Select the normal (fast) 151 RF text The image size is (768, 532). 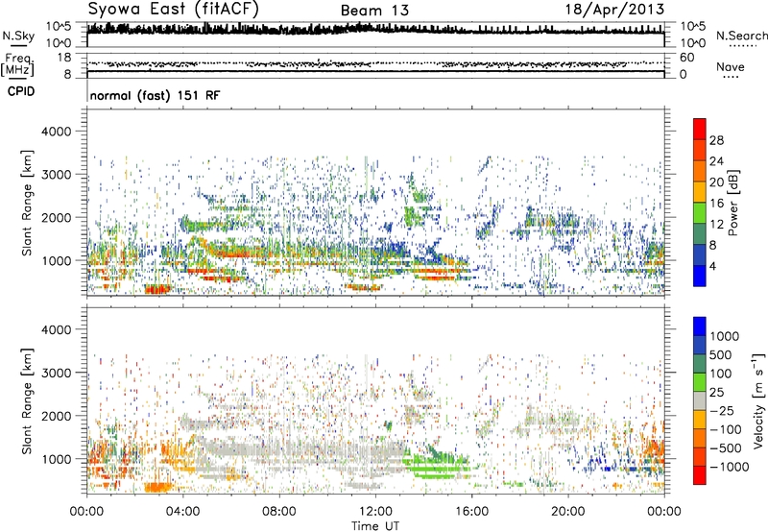pyautogui.click(x=155, y=95)
